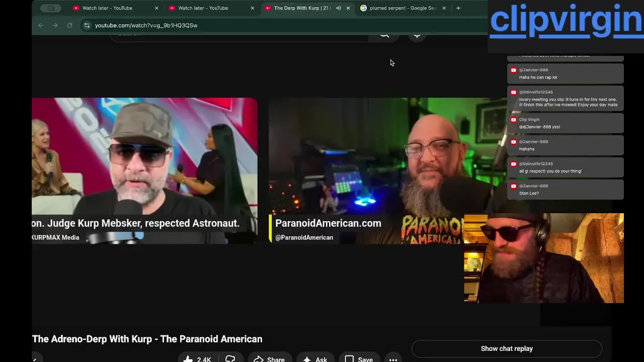Screen dimensions: 644x362
Task: Open the tab groups button in the tab strip
Action: (x=51, y=8)
